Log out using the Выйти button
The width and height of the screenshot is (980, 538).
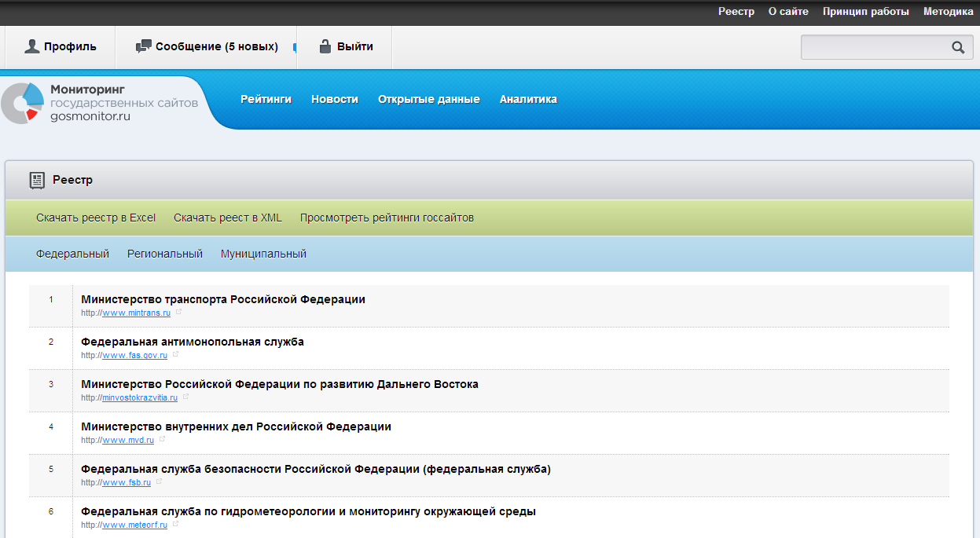pyautogui.click(x=346, y=47)
